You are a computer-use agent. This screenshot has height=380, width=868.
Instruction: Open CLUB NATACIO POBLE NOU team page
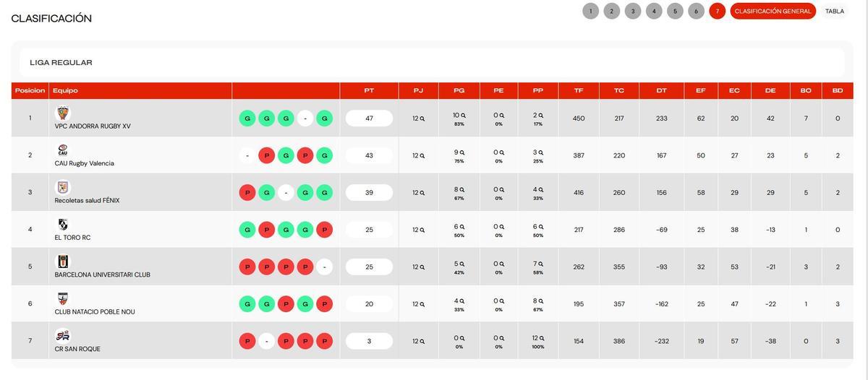[95, 312]
